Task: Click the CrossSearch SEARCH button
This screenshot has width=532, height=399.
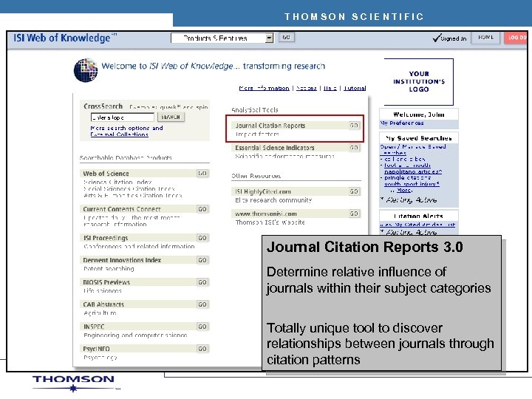Action: 171,117
